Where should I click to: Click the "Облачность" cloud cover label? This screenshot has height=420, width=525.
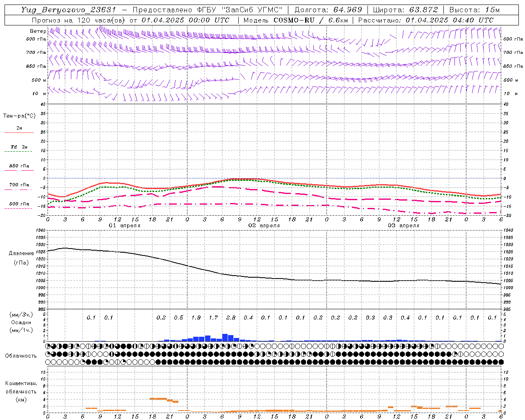(x=21, y=356)
